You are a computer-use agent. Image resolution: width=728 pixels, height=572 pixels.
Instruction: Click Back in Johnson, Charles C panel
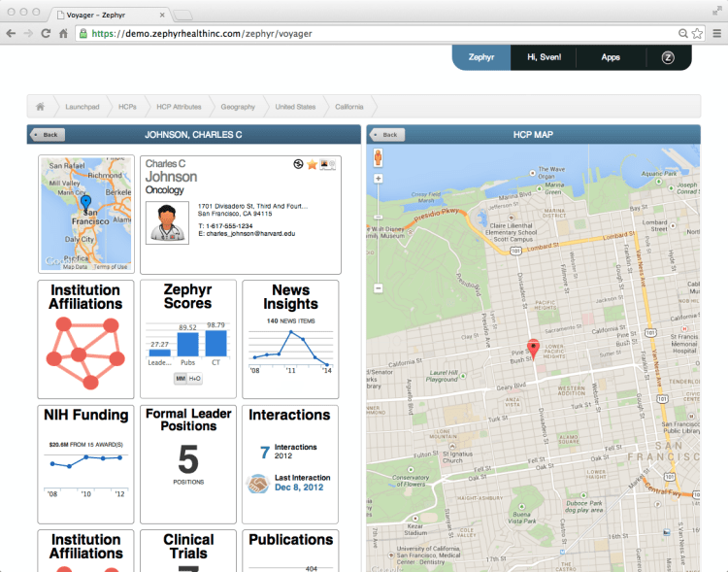pos(48,135)
